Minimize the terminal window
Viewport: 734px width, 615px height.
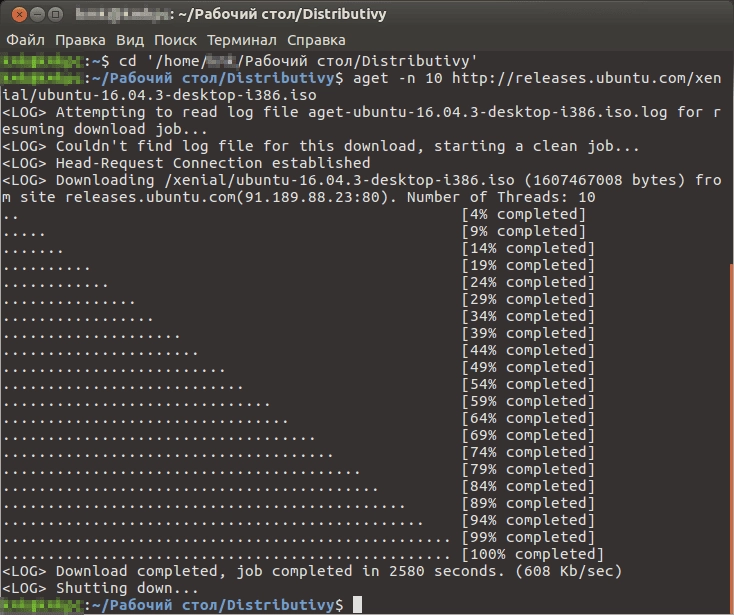tap(37, 15)
